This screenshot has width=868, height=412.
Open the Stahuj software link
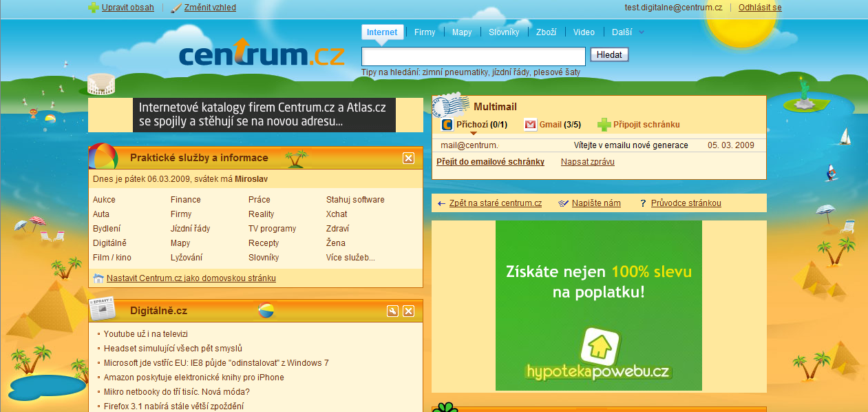pos(355,200)
